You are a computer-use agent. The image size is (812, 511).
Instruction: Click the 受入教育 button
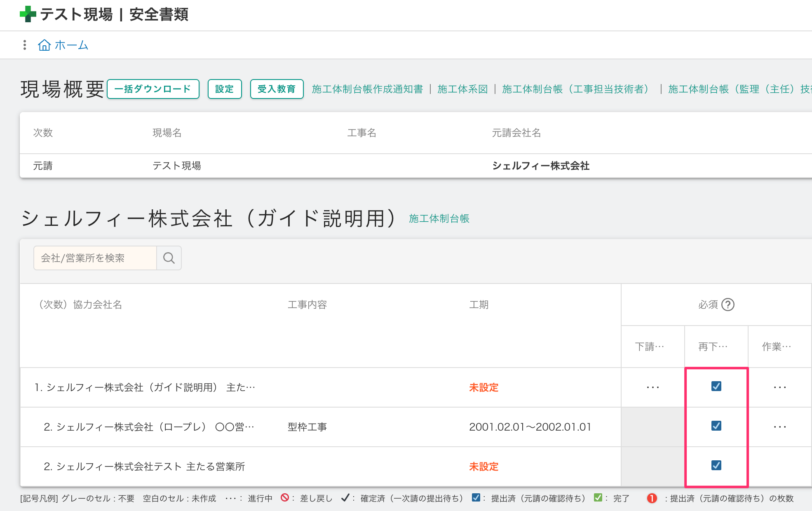[277, 89]
